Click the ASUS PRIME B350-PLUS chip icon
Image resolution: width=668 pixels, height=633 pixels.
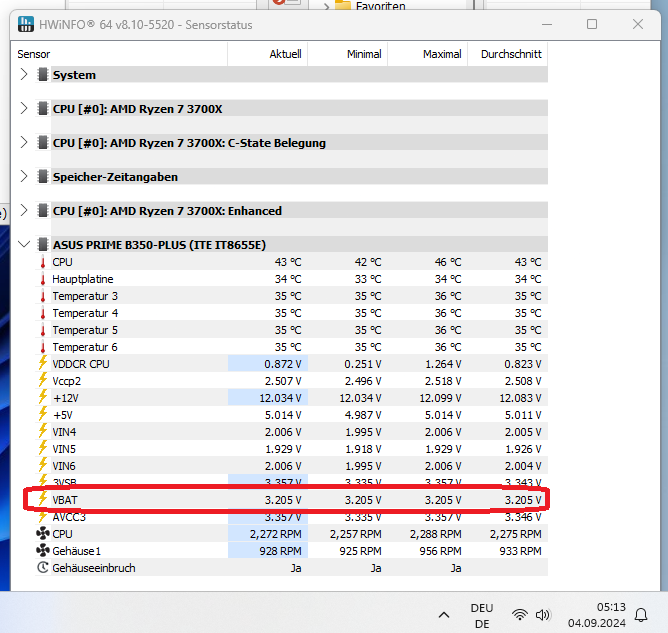coord(43,245)
